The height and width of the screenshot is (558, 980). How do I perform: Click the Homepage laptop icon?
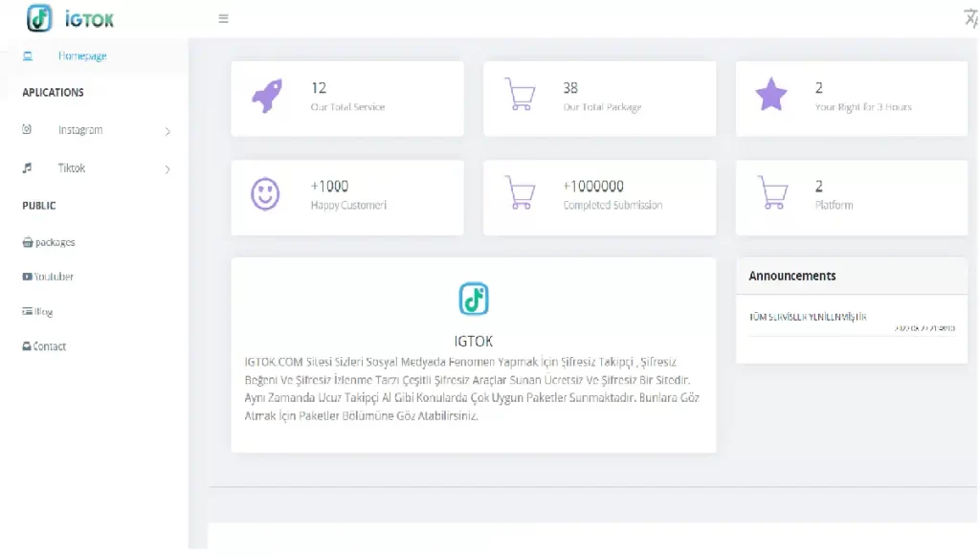pos(28,56)
